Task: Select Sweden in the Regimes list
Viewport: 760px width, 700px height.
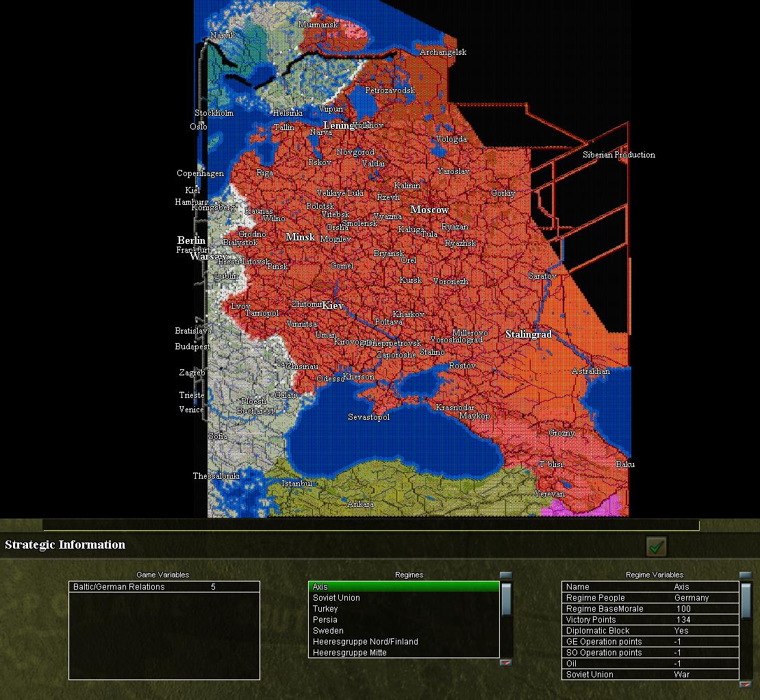Action: (404, 631)
